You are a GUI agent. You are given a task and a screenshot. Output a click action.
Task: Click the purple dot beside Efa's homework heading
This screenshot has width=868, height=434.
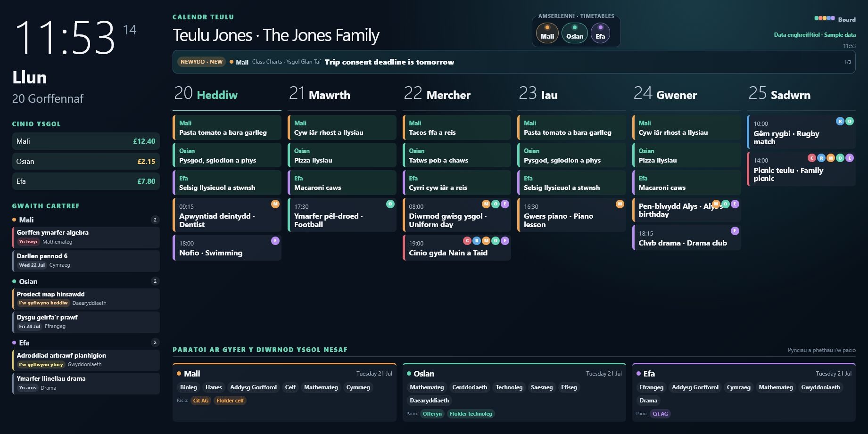14,343
